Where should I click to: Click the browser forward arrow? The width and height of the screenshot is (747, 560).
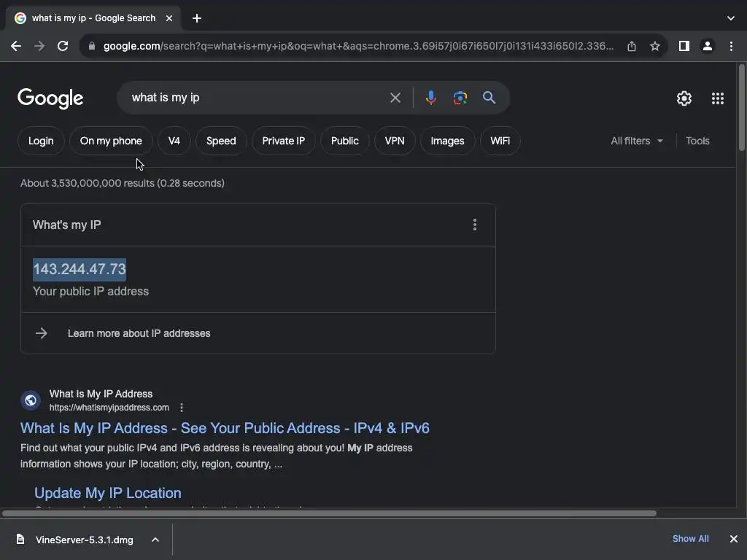(x=39, y=46)
